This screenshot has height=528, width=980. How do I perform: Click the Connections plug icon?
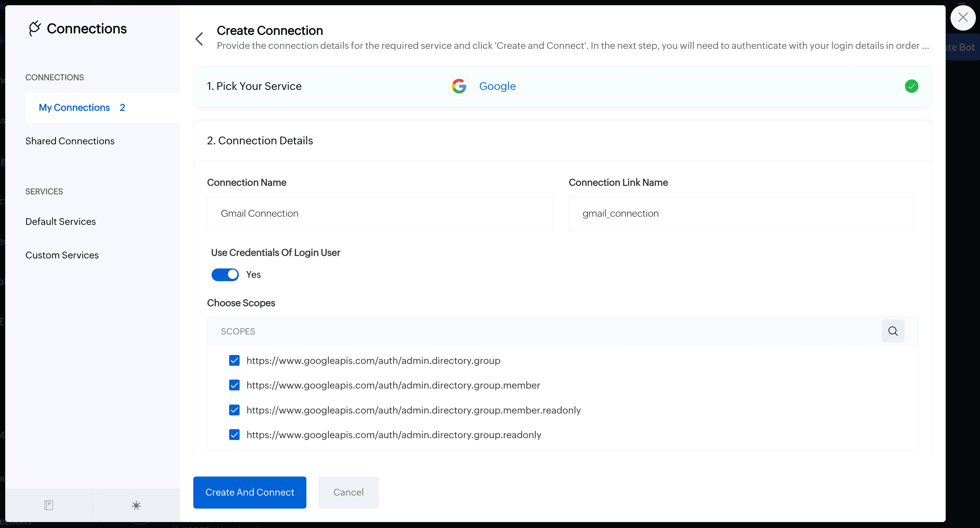pos(35,28)
